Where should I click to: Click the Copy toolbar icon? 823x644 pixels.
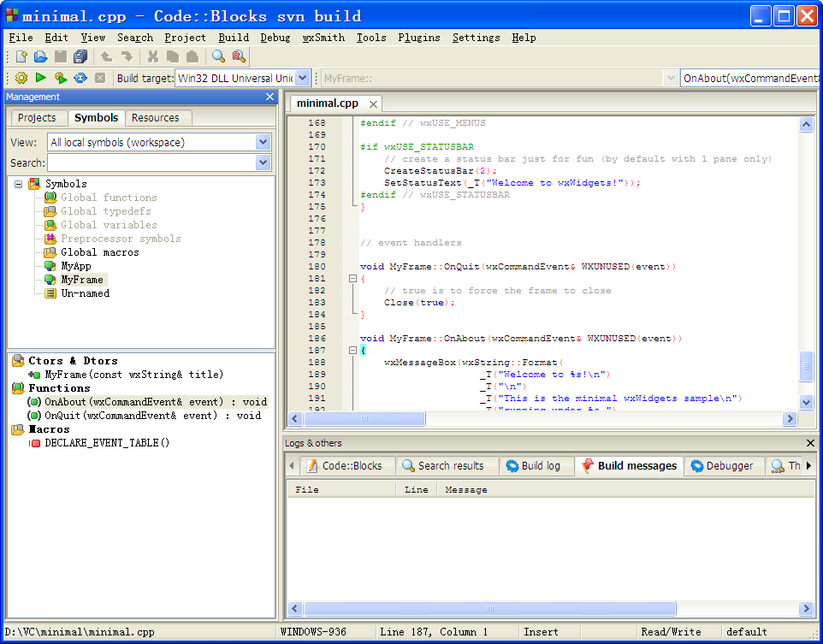173,56
